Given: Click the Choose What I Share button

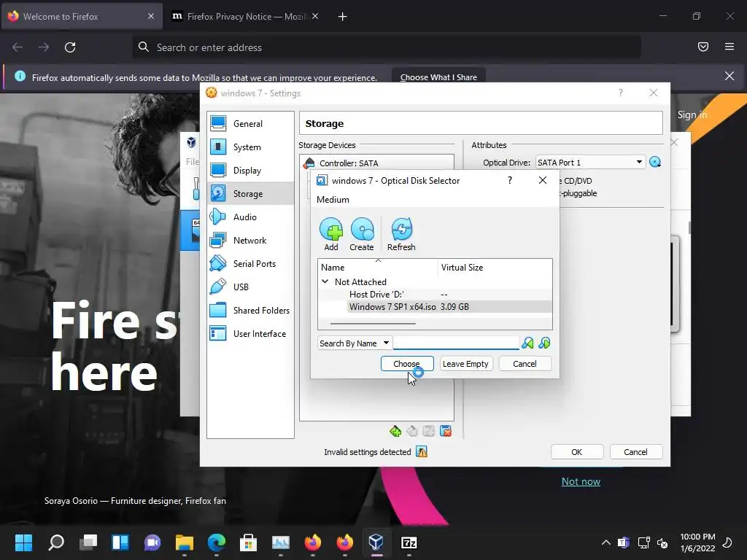Looking at the screenshot, I should point(438,77).
